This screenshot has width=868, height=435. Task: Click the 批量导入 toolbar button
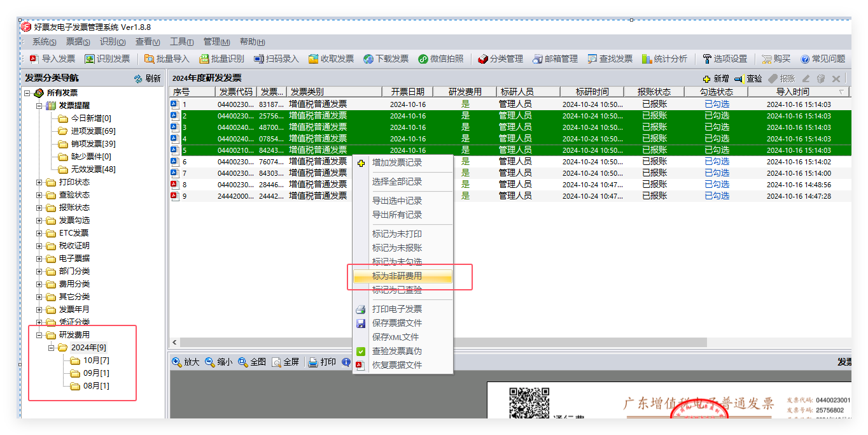click(x=167, y=59)
